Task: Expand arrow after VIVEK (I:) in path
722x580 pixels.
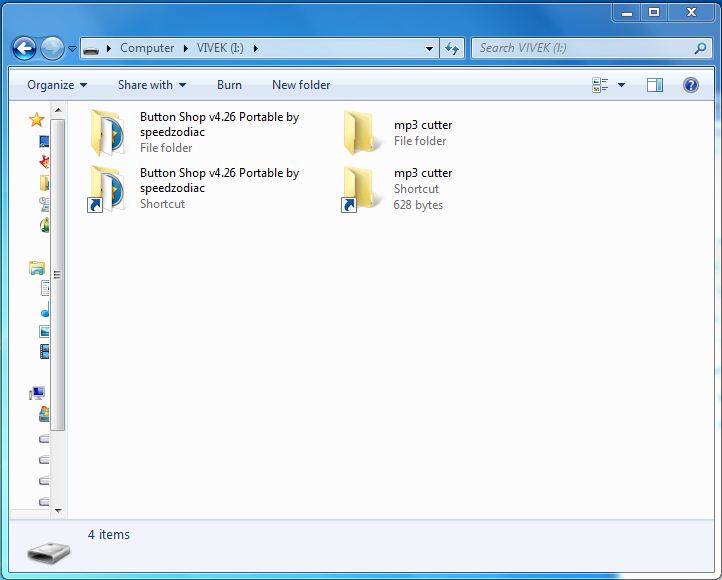Action: click(256, 48)
